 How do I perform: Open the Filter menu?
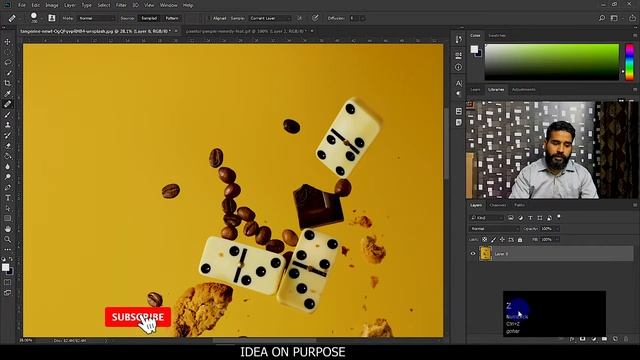point(121,5)
